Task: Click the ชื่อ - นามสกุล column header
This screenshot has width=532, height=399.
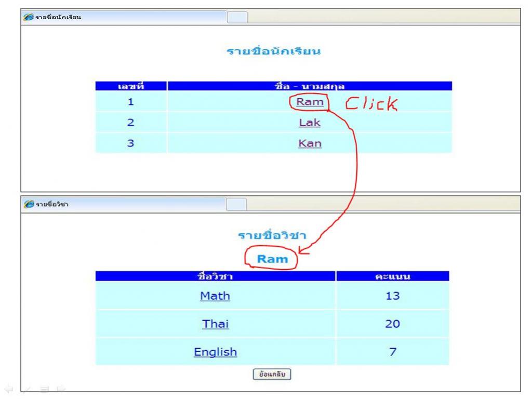Action: [x=310, y=86]
